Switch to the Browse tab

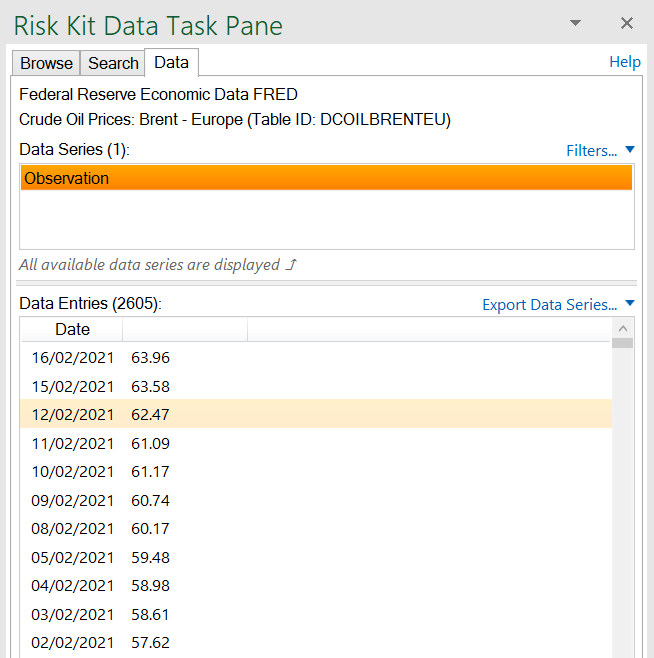pos(46,63)
